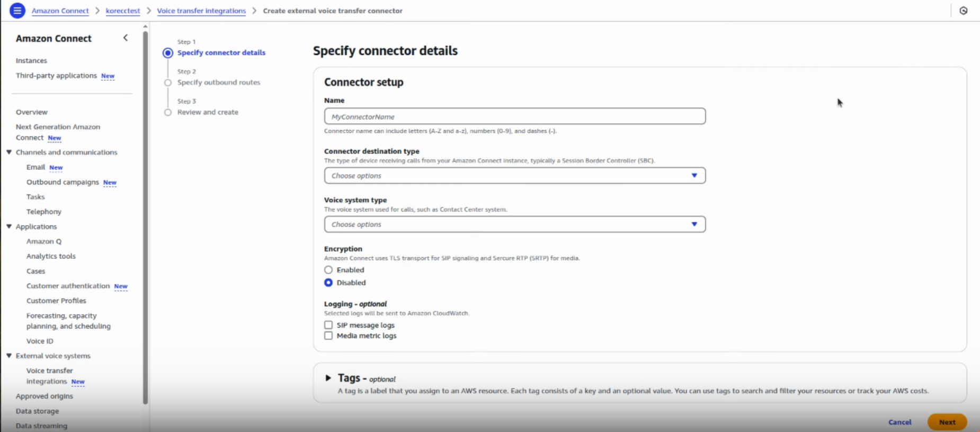The image size is (980, 432).
Task: Open Data streaming sidebar item
Action: point(41,426)
